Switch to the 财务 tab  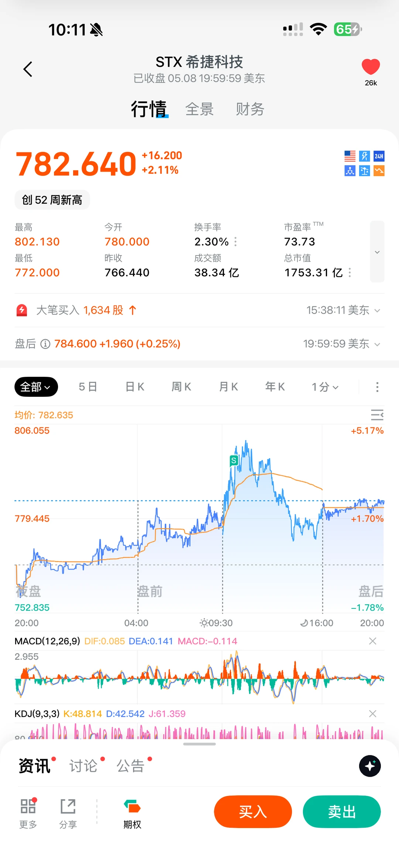coord(250,109)
